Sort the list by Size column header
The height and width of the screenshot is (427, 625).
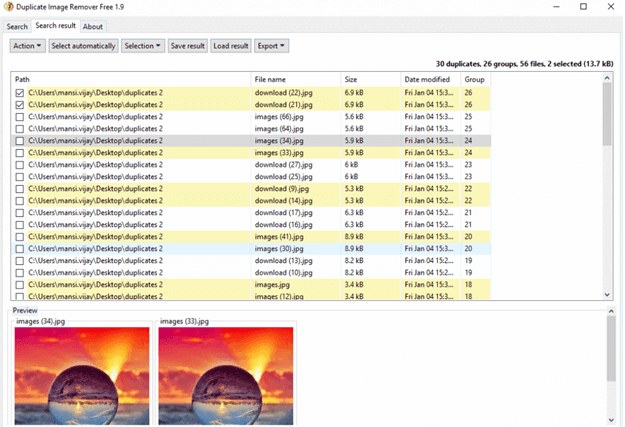pyautogui.click(x=351, y=79)
